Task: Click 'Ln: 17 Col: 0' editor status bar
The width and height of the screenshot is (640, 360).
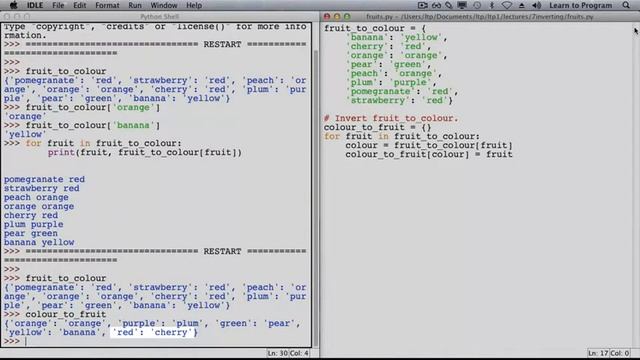Action: (x=609, y=353)
